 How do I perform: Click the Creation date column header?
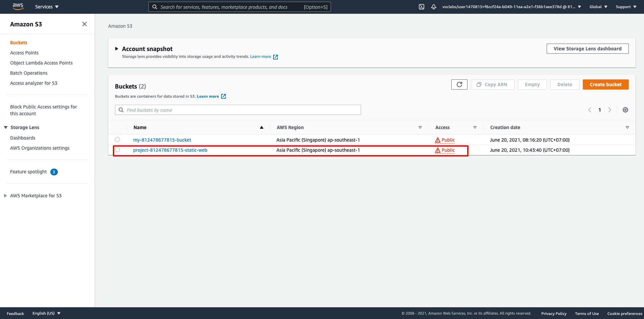coord(505,127)
